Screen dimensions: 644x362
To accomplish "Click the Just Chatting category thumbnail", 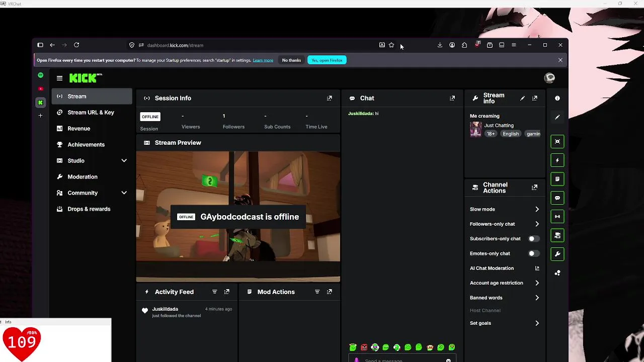I will (x=475, y=130).
